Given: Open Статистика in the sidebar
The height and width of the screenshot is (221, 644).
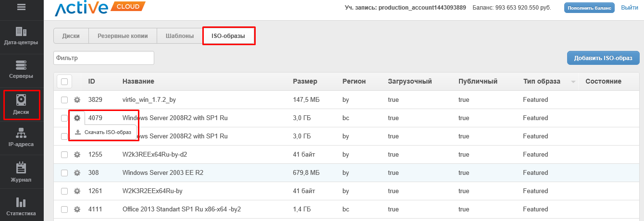Looking at the screenshot, I should (x=21, y=207).
